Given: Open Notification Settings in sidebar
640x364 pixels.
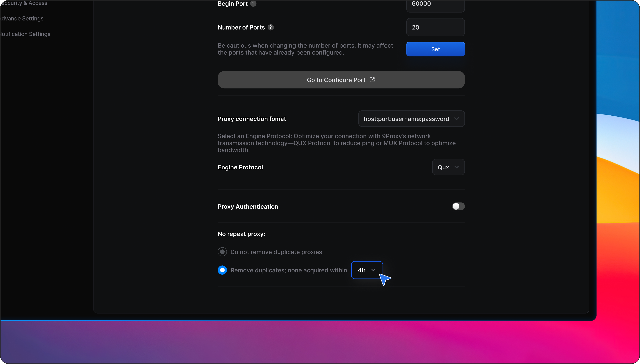Looking at the screenshot, I should pyautogui.click(x=25, y=34).
